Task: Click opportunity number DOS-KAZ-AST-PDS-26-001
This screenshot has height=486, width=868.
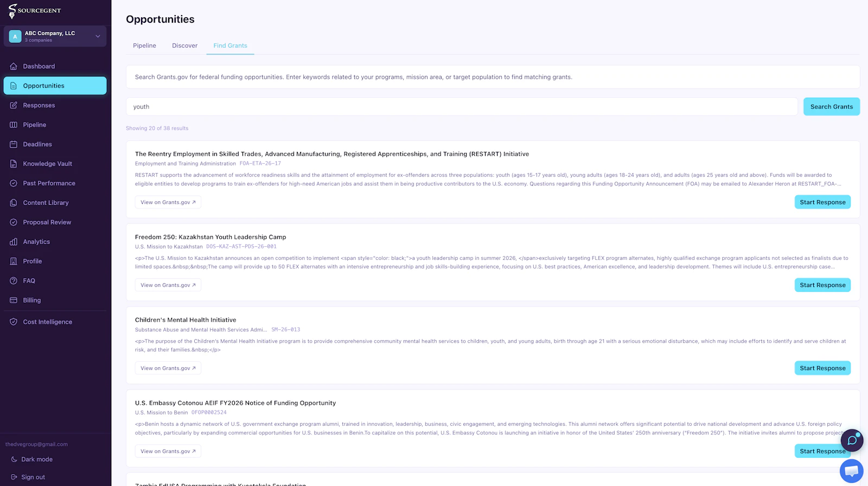Action: point(241,246)
